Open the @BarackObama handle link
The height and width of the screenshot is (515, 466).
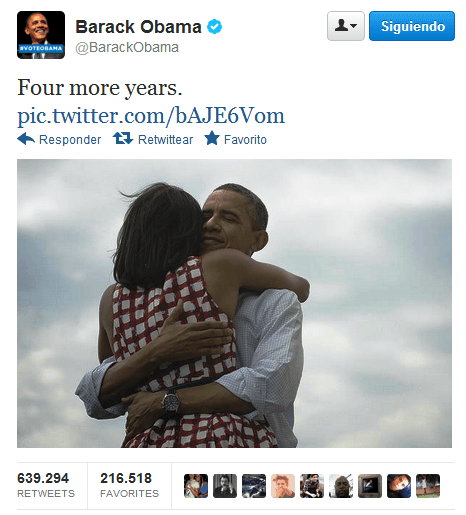click(x=127, y=48)
